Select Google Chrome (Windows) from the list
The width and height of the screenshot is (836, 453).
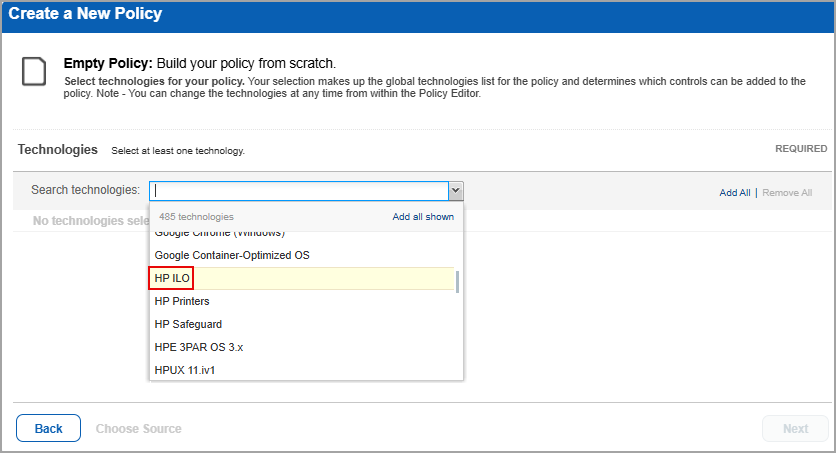220,234
